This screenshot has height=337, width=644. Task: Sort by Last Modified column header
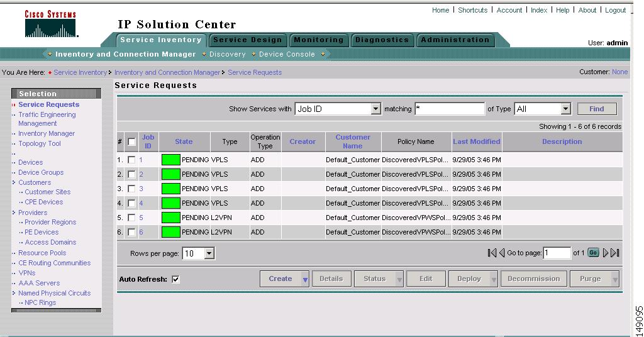coord(477,141)
